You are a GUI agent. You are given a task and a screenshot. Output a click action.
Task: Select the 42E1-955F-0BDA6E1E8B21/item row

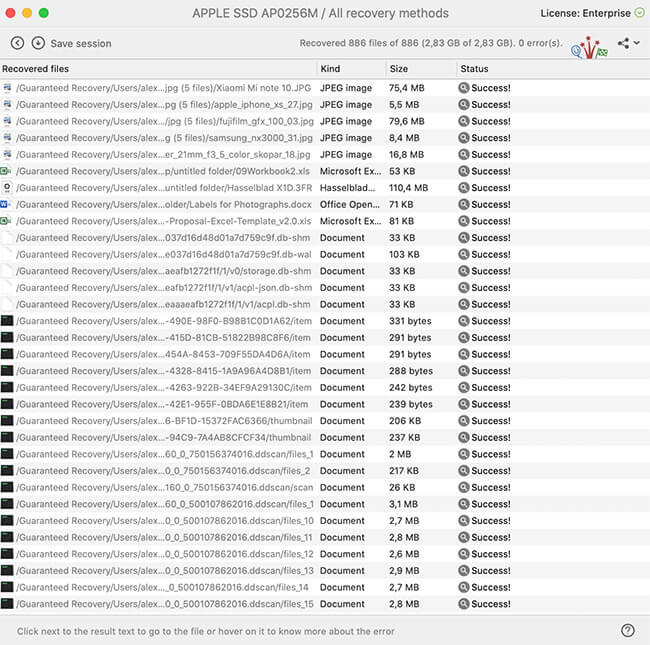coord(325,404)
